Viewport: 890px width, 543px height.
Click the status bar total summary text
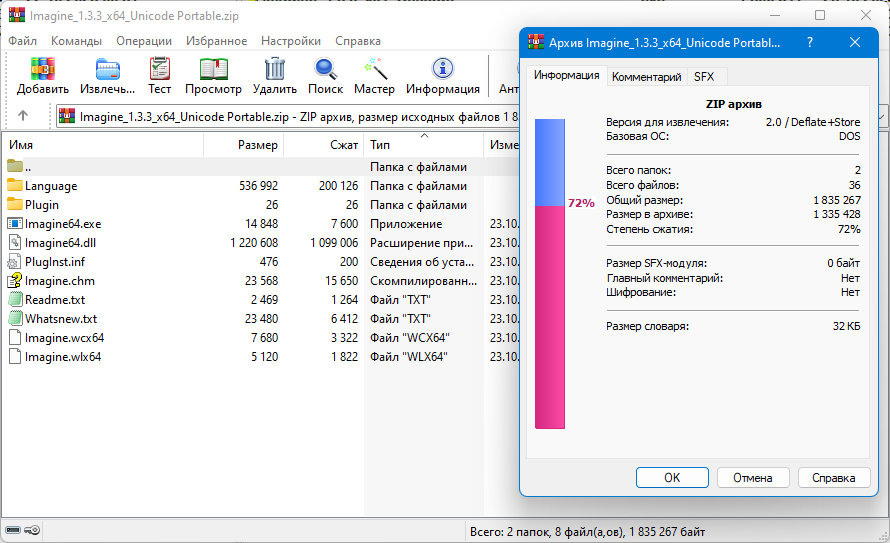(587, 532)
